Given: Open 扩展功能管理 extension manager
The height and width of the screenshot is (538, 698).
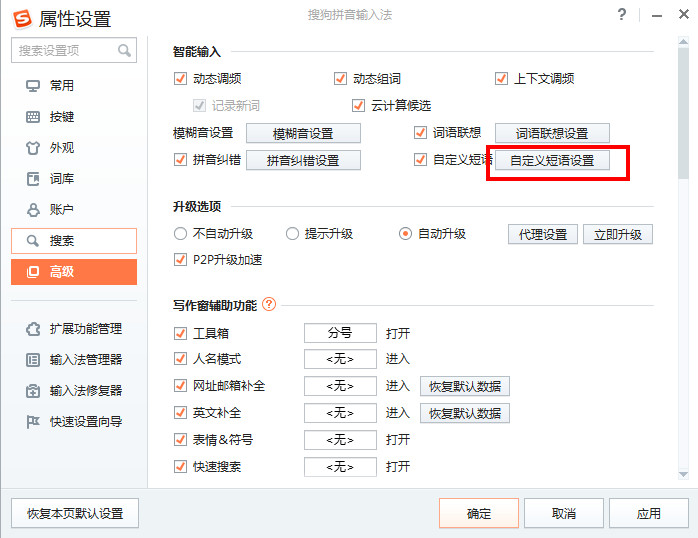Looking at the screenshot, I should pyautogui.click(x=85, y=329).
